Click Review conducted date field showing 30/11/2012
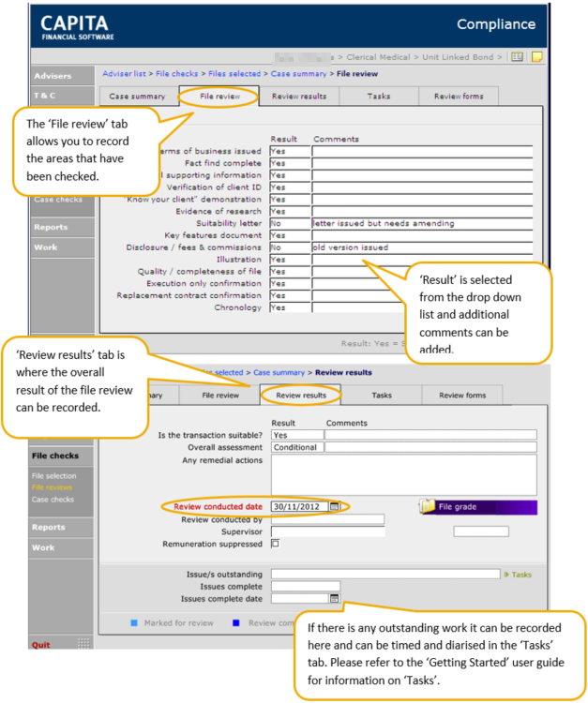 pos(299,506)
